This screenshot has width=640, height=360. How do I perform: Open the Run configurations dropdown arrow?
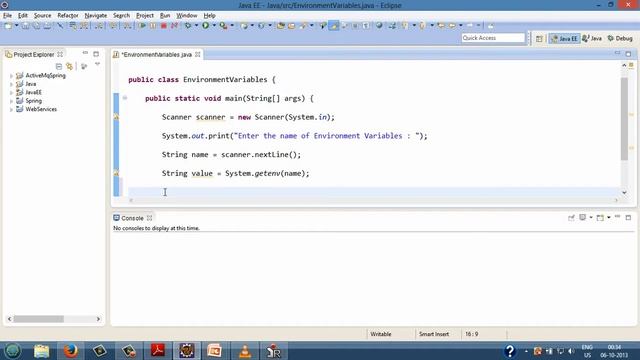point(214,26)
